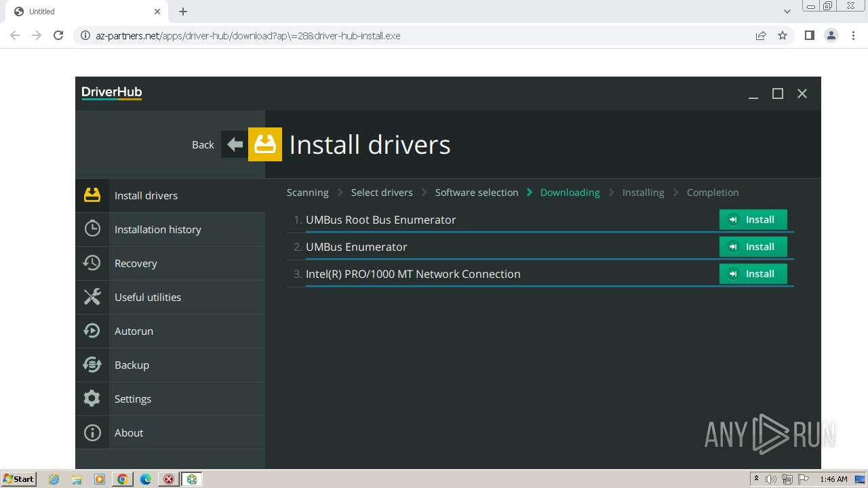Reload the browser page
Image resolution: width=868 pixels, height=488 pixels.
58,35
